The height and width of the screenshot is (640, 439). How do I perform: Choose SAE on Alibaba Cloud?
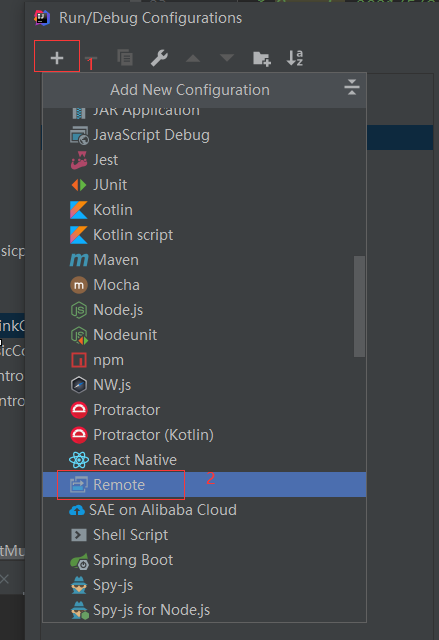(x=204, y=510)
